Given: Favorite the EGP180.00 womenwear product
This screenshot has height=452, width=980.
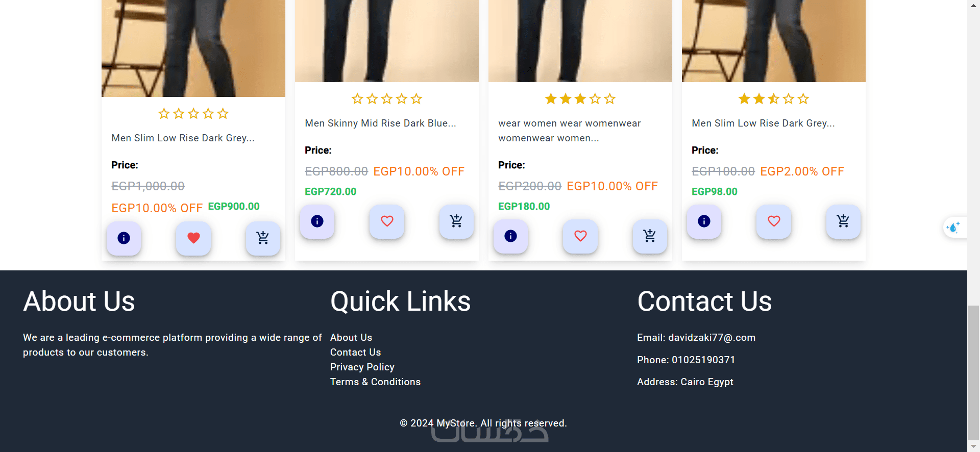Looking at the screenshot, I should pyautogui.click(x=580, y=236).
